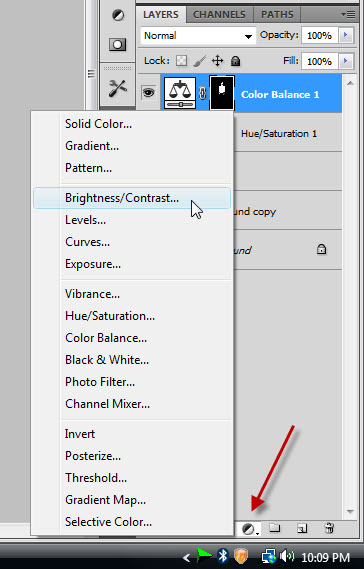This screenshot has width=364, height=569.
Task: Click the create new layer icon
Action: [x=302, y=528]
